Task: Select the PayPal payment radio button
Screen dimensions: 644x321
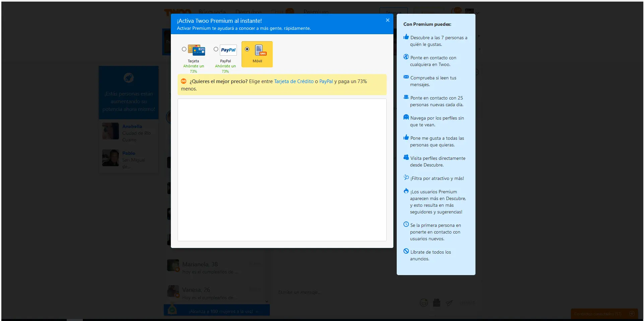Action: [216, 49]
